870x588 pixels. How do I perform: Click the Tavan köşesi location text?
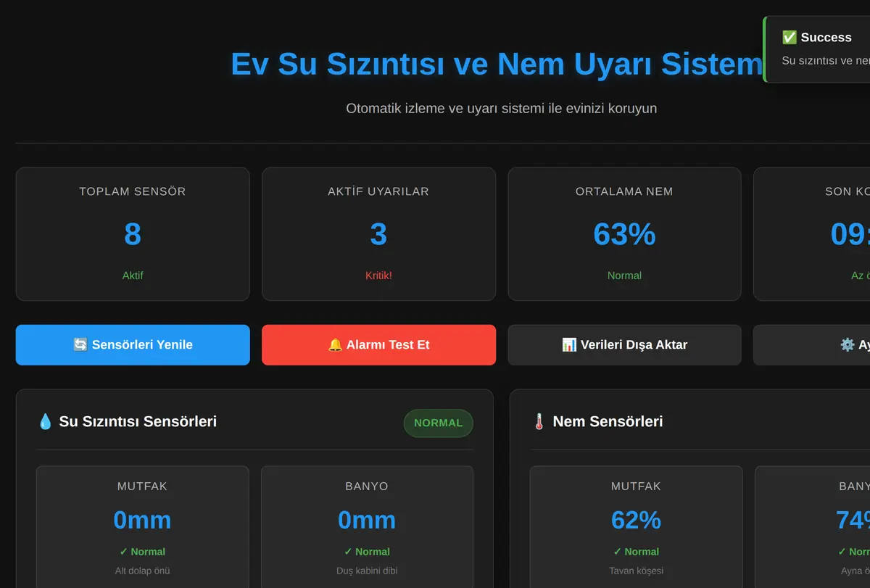tap(636, 571)
